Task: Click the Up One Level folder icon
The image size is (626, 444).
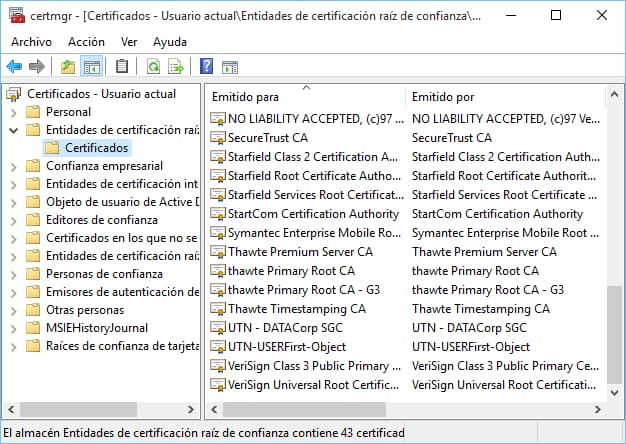Action: point(67,67)
